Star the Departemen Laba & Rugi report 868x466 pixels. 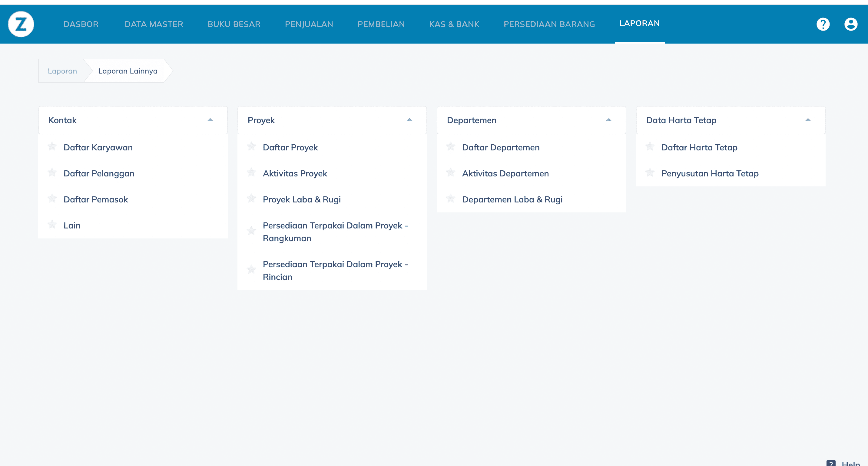tap(451, 198)
